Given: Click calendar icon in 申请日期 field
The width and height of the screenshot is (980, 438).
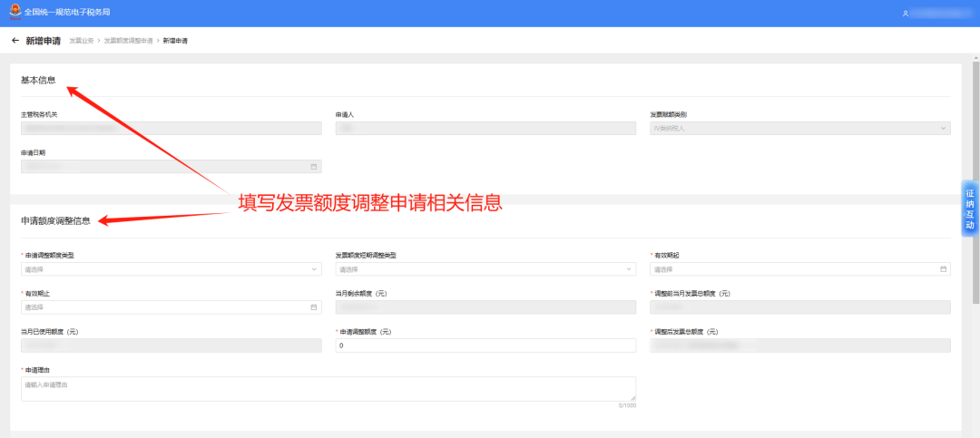Looking at the screenshot, I should click(314, 167).
